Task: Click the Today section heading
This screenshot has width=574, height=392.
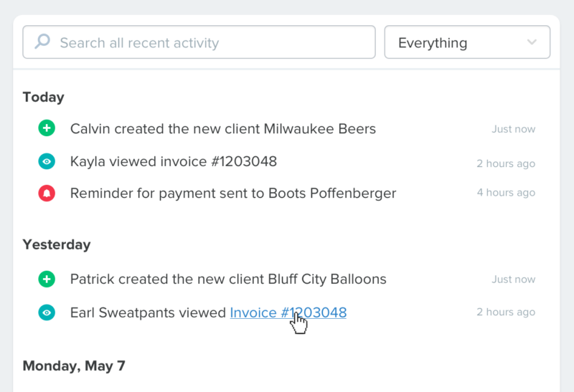Action: pyautogui.click(x=44, y=97)
